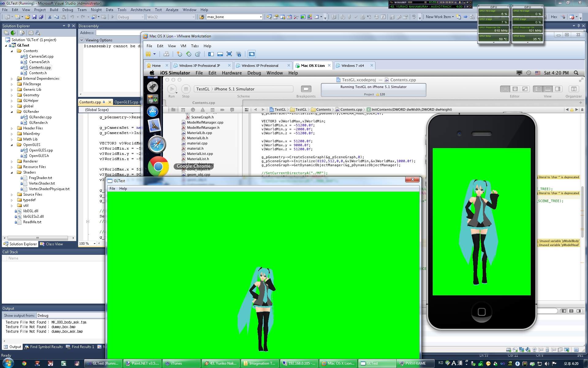Launch Google Chrome from the dock
This screenshot has width=588, height=368.
coord(158,167)
